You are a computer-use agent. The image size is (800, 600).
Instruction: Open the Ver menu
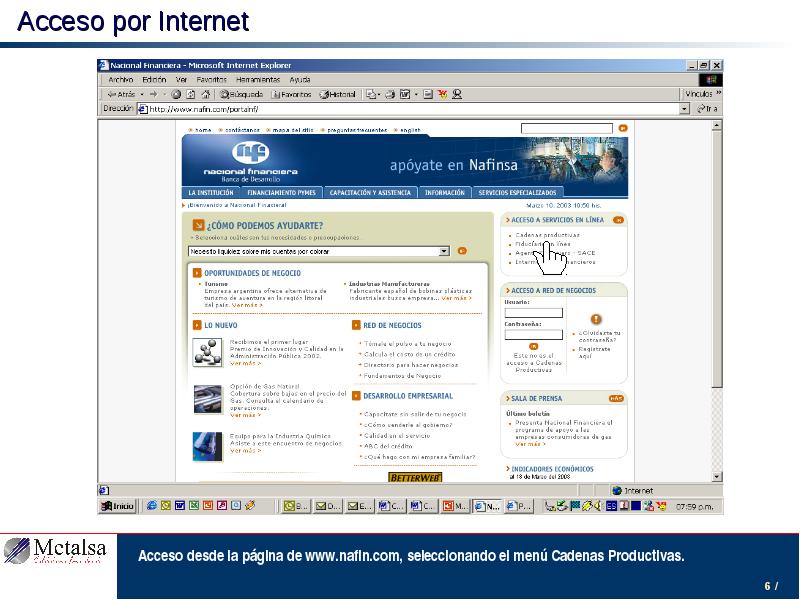point(181,80)
